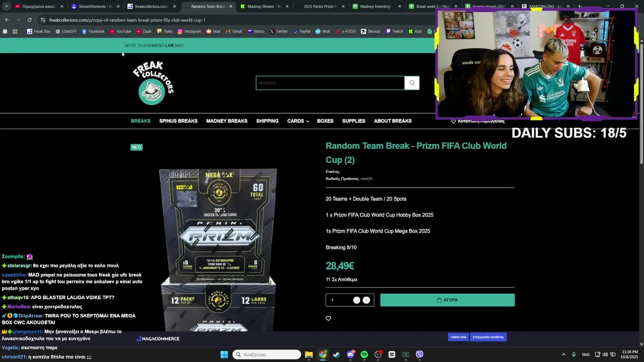This screenshot has width=644, height=362.
Task: Click the Windows taskbar search box
Action: pos(267,354)
